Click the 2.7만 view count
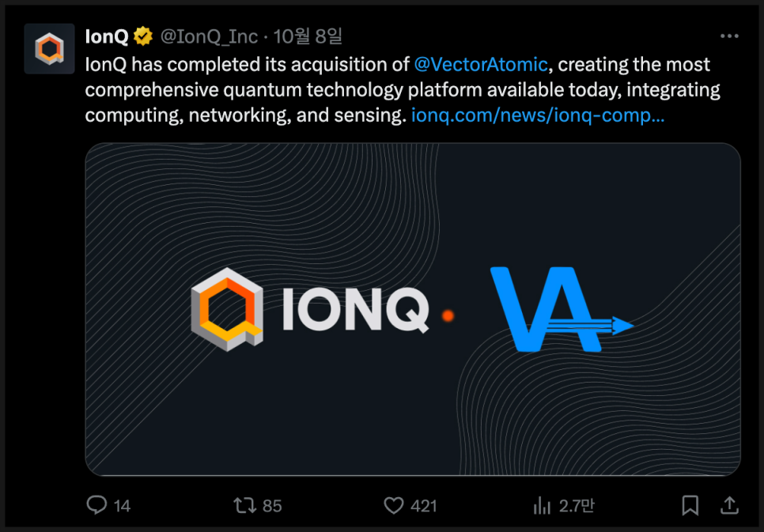764x532 pixels. tap(577, 506)
